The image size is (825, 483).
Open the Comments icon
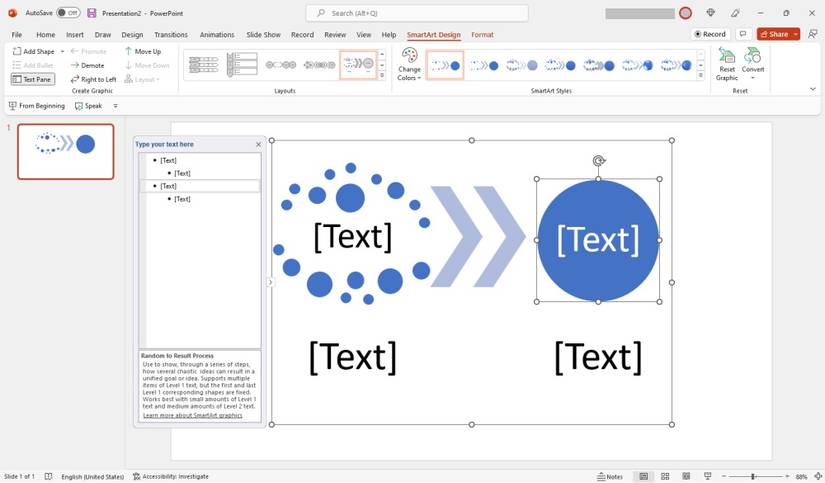(743, 34)
